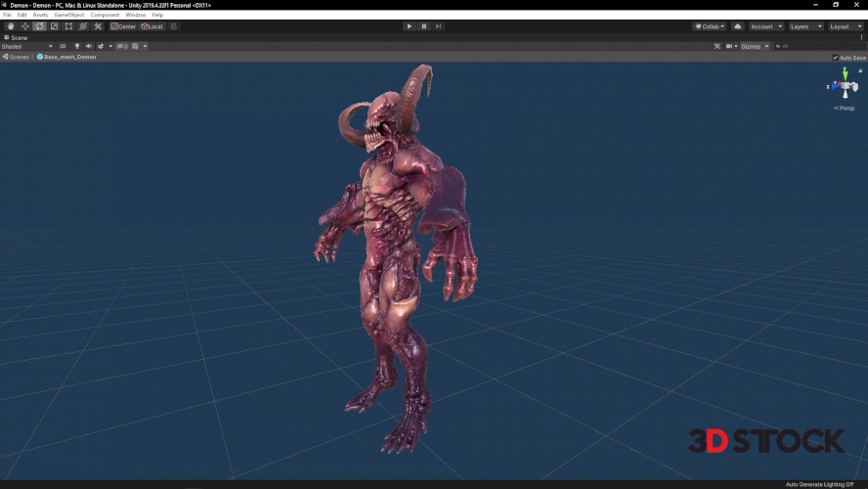The height and width of the screenshot is (489, 868).
Task: Open Account dropdown
Action: pos(766,26)
